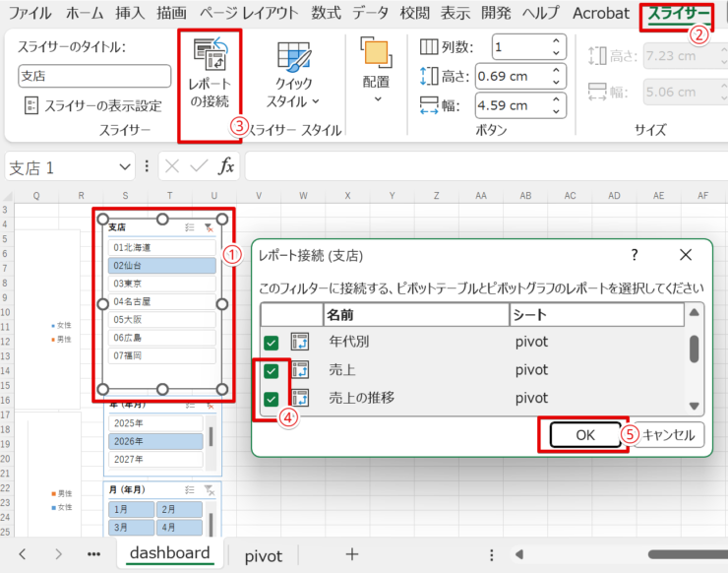Click the formula bar cancel X icon
728x573 pixels.
(x=172, y=166)
